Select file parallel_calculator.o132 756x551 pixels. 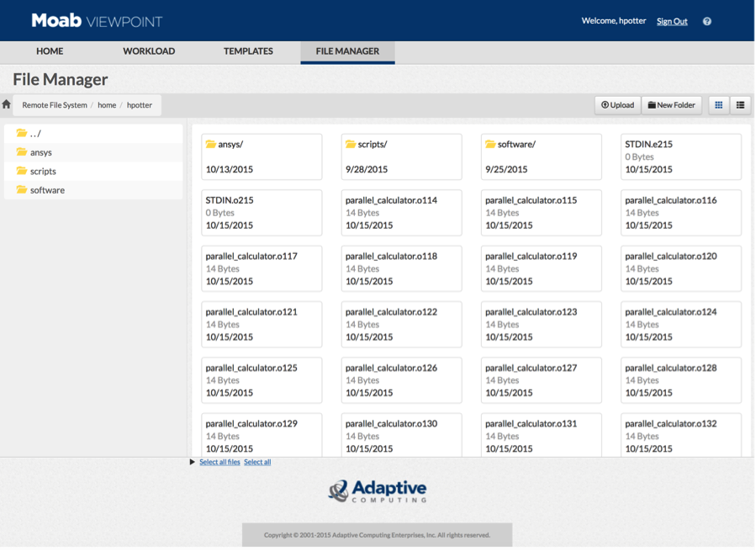681,435
